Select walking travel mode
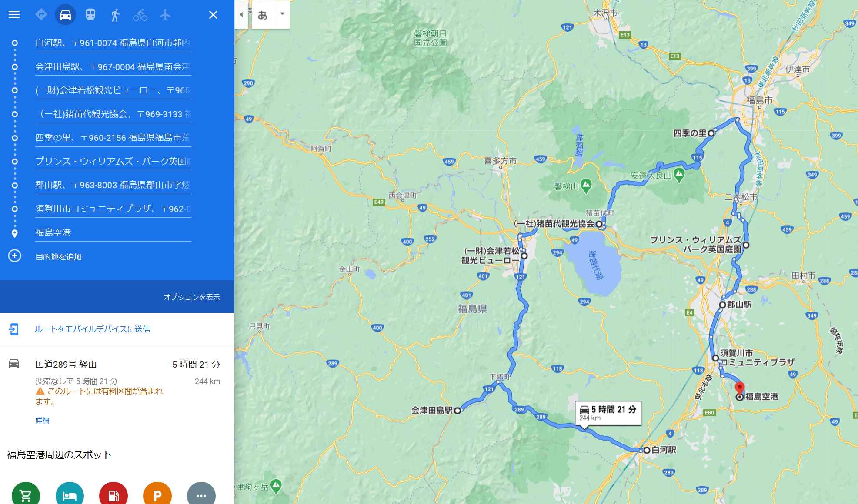 pos(115,15)
